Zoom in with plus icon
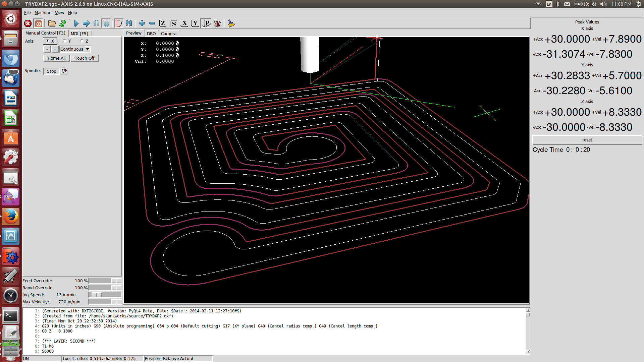644x362 pixels. click(x=142, y=23)
